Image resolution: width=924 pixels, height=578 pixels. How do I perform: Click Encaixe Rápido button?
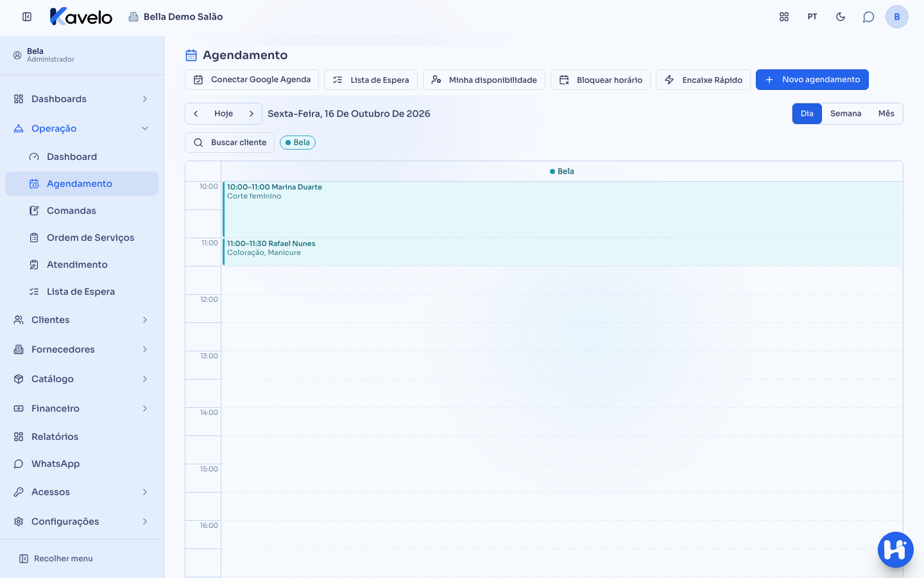coord(703,80)
